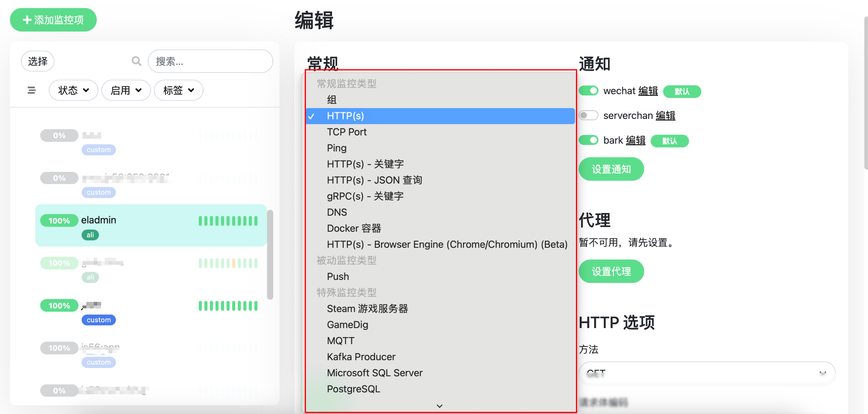This screenshot has width=868, height=414.
Task: Select TCP Port from the monitor type list
Action: coord(346,132)
